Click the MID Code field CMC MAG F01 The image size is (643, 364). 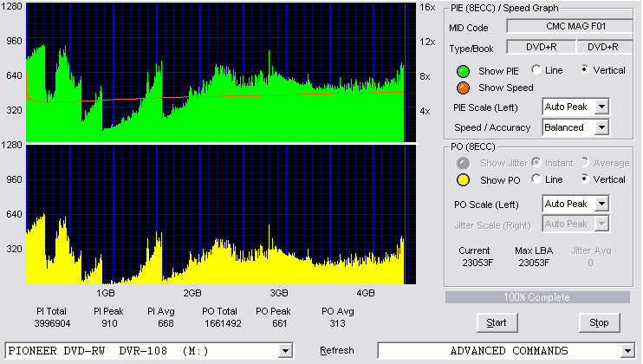point(569,26)
